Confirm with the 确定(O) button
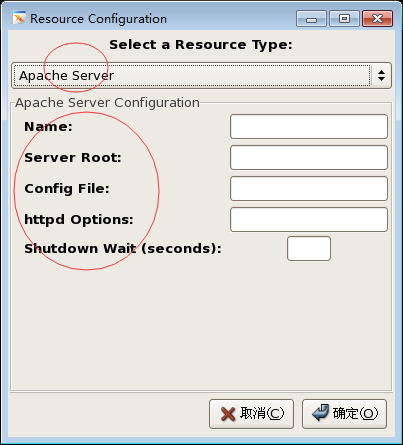Image resolution: width=403 pixels, height=445 pixels. click(344, 414)
